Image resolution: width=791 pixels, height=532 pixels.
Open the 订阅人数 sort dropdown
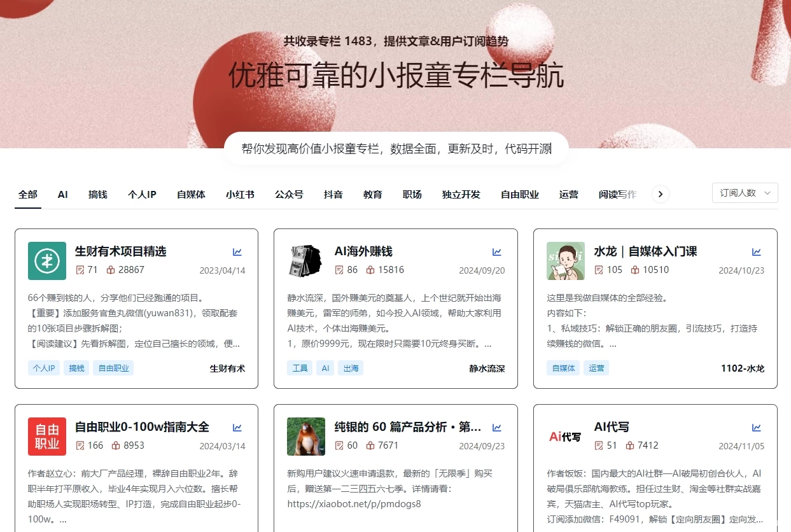[745, 193]
